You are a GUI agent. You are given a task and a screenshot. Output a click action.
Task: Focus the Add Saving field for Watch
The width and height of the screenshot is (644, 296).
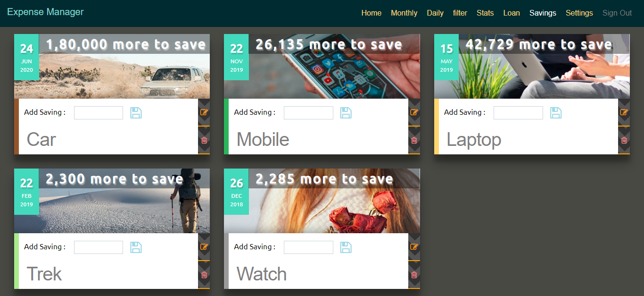pos(308,247)
